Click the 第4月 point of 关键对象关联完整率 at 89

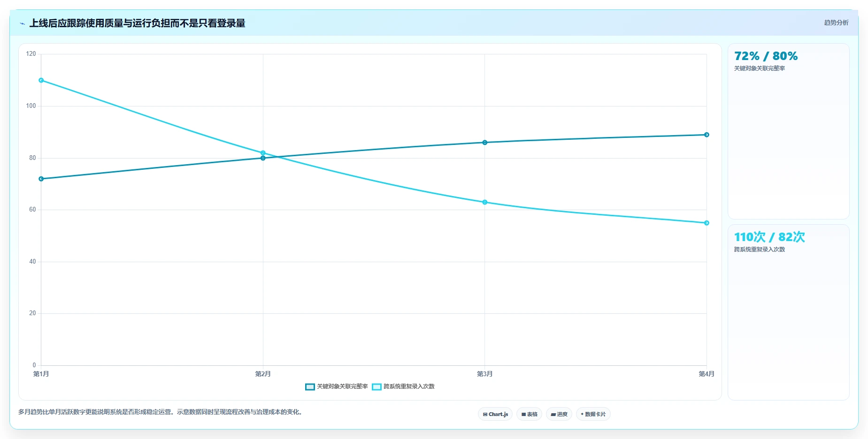pyautogui.click(x=707, y=135)
